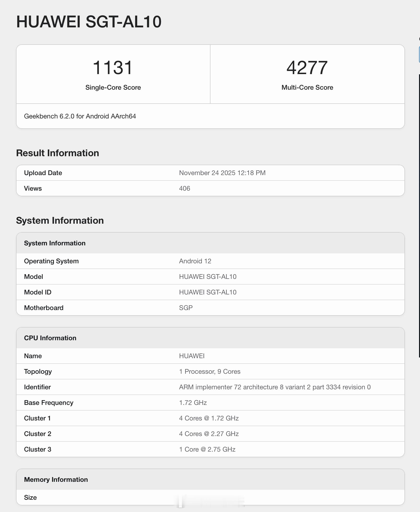Select the HUAWEI value in the Name row
Viewport: 420px width, 512px height.
(x=192, y=356)
